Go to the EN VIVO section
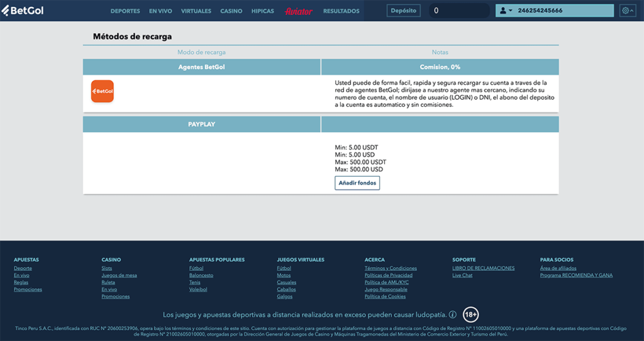 pyautogui.click(x=160, y=11)
